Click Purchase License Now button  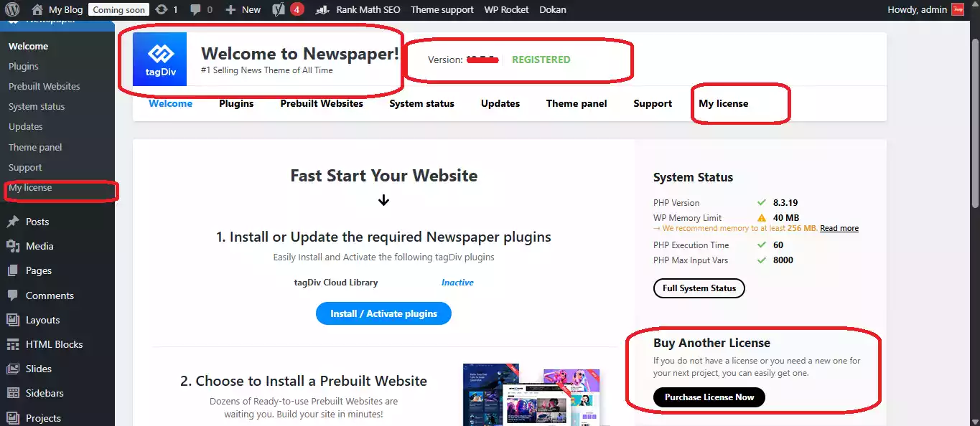(709, 397)
